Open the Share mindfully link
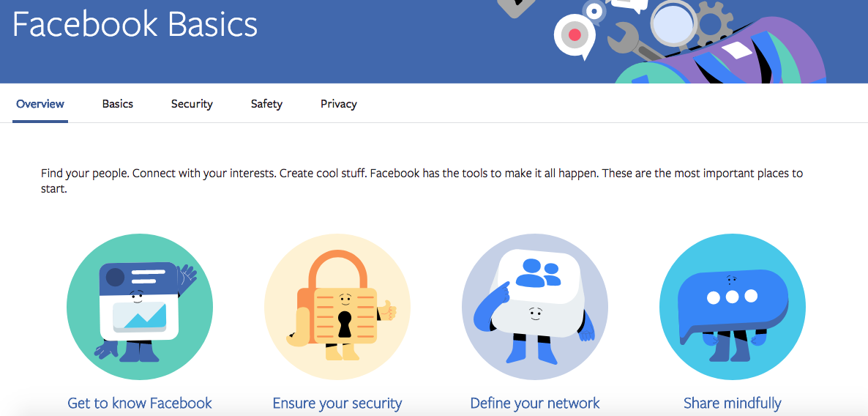This screenshot has width=868, height=416. pos(733,403)
